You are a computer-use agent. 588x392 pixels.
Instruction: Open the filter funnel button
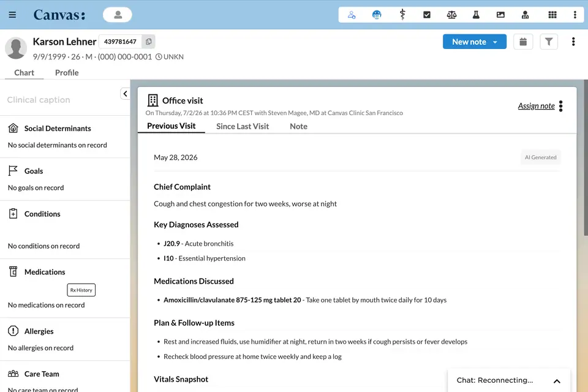(549, 42)
